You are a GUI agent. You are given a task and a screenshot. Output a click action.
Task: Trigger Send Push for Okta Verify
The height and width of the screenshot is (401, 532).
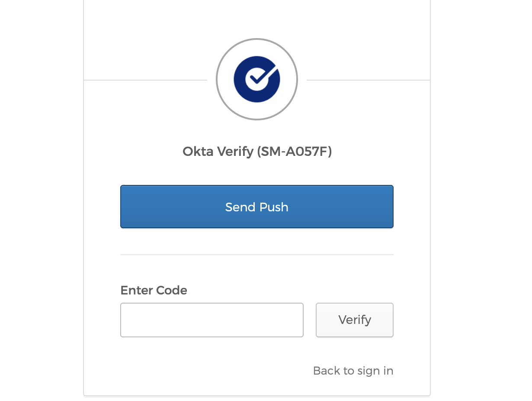(257, 207)
